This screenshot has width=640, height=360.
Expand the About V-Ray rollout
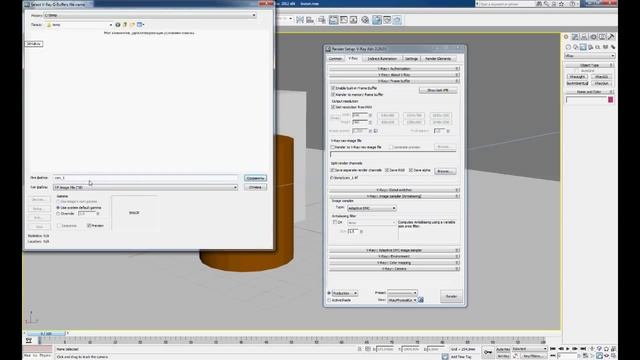point(394,75)
